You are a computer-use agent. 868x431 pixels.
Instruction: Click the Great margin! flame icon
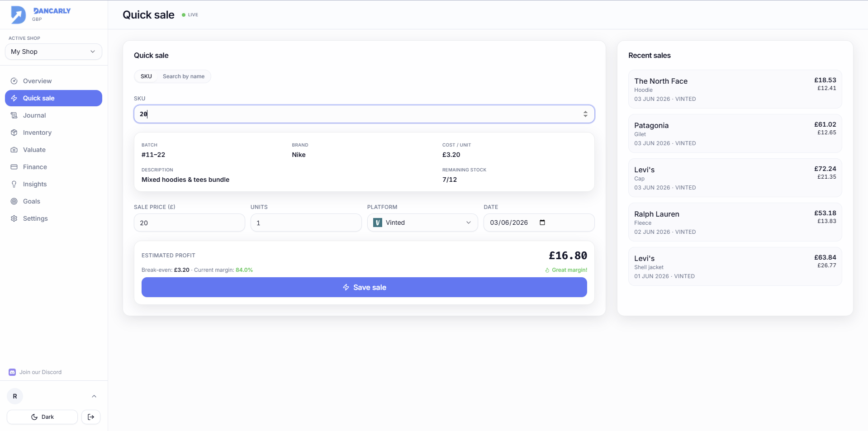pos(547,270)
